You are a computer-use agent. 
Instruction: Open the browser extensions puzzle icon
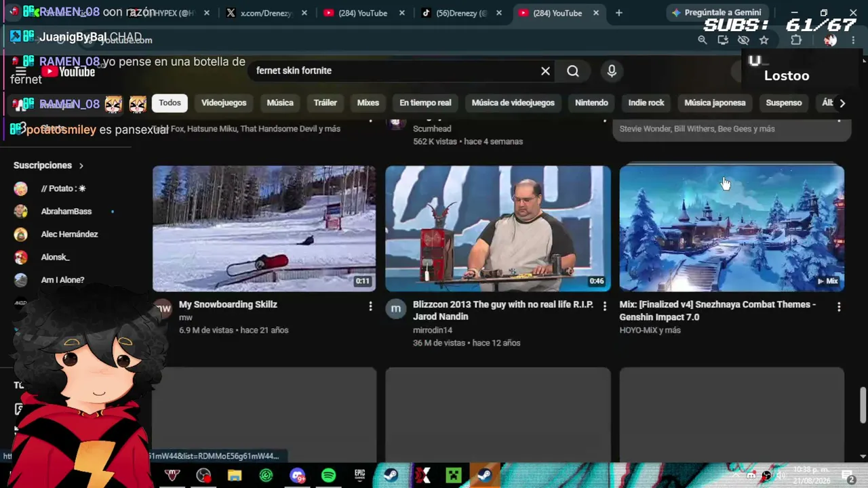click(796, 40)
